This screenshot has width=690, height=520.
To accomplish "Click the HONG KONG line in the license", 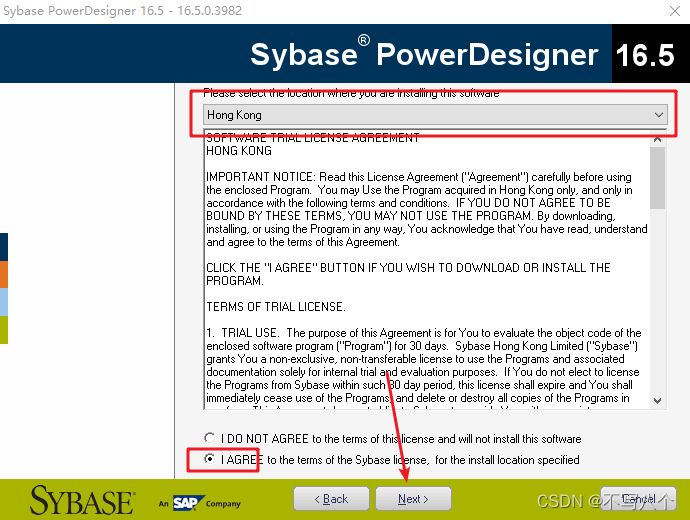I will [x=239, y=151].
